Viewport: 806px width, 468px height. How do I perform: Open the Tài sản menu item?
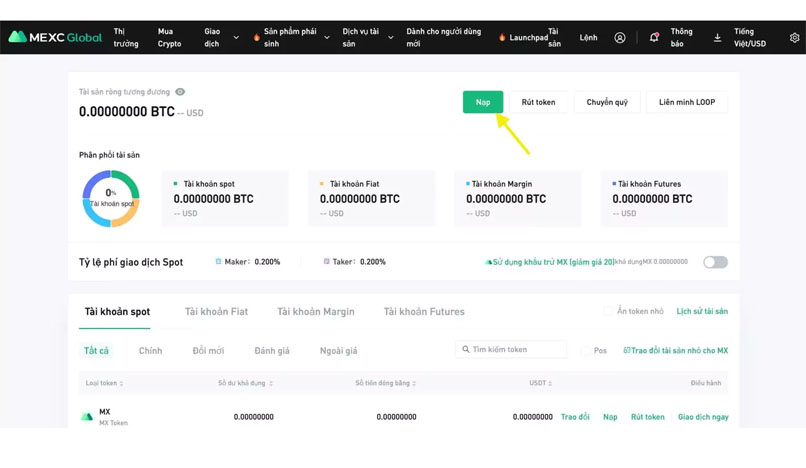point(554,38)
